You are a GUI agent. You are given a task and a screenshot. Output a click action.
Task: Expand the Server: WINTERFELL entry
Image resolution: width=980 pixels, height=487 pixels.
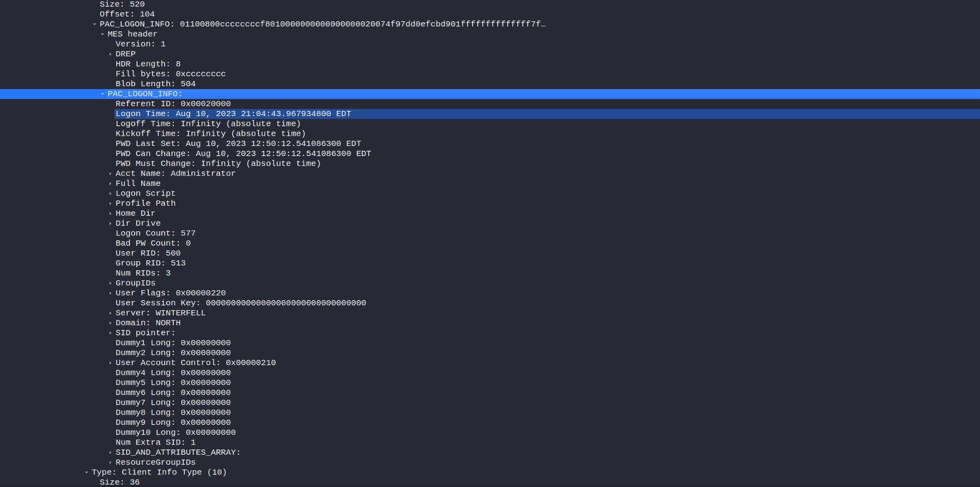(110, 313)
